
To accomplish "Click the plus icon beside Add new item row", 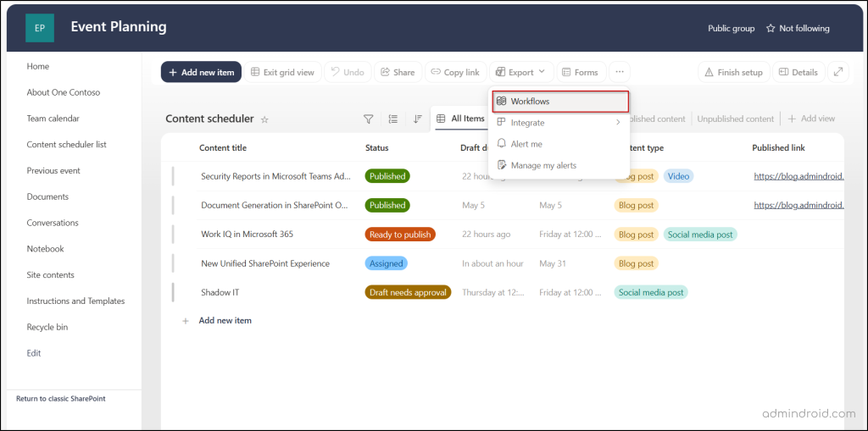I will 186,320.
